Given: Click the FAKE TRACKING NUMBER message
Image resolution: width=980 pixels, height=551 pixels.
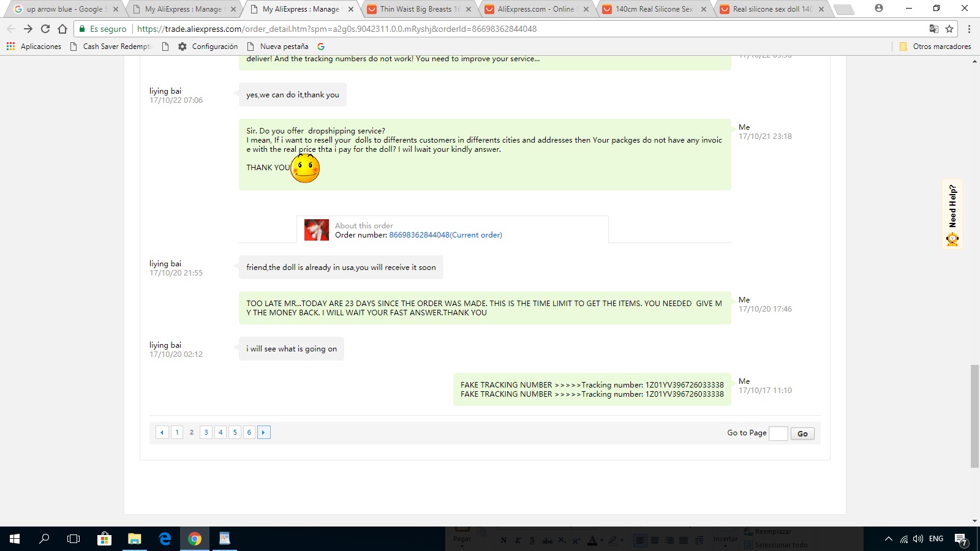Looking at the screenshot, I should [x=592, y=389].
